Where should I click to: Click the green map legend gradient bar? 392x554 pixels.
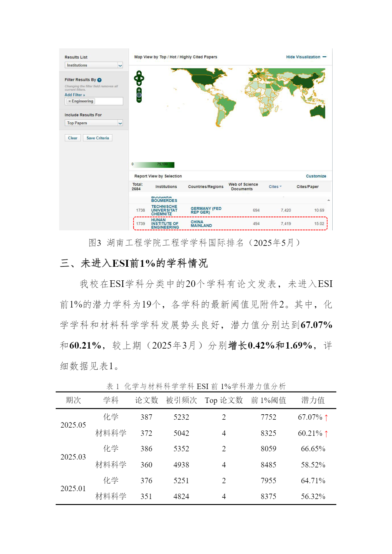coord(155,165)
